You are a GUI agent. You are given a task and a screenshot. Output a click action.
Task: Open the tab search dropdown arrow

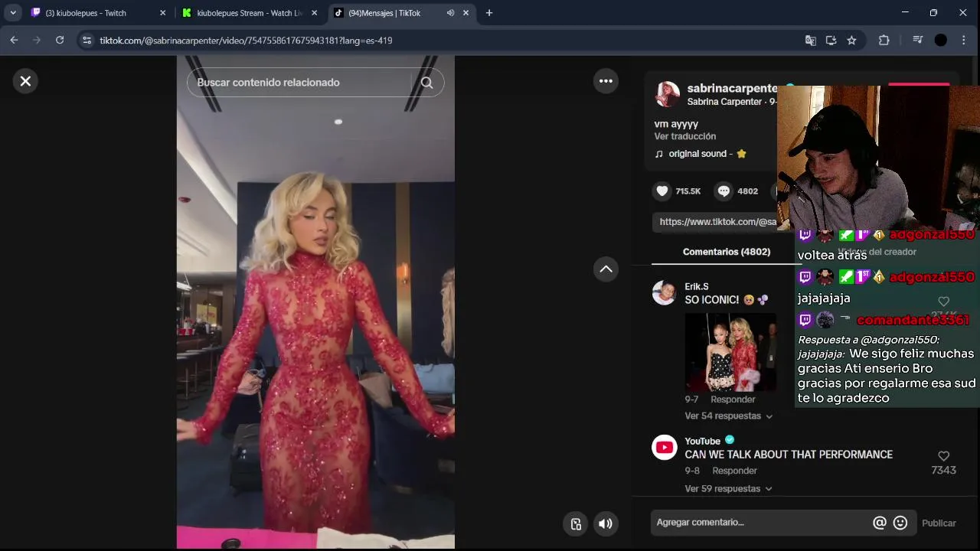12,13
